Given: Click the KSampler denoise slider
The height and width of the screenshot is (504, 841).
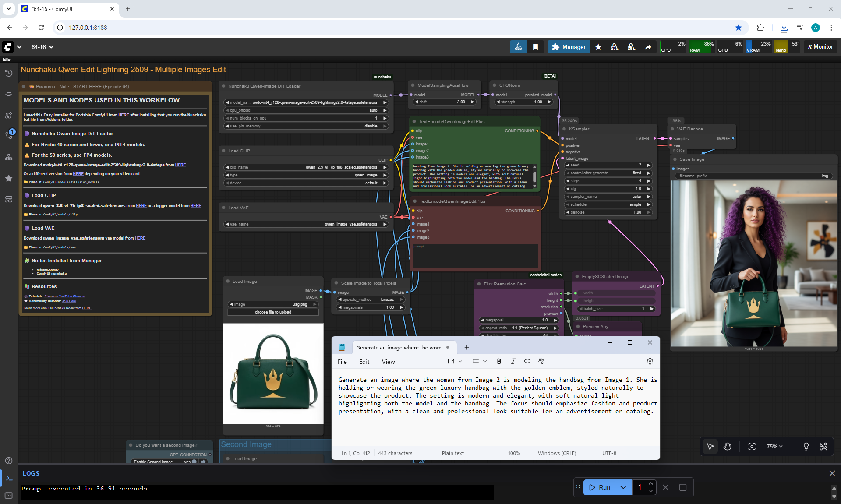Looking at the screenshot, I should 608,212.
